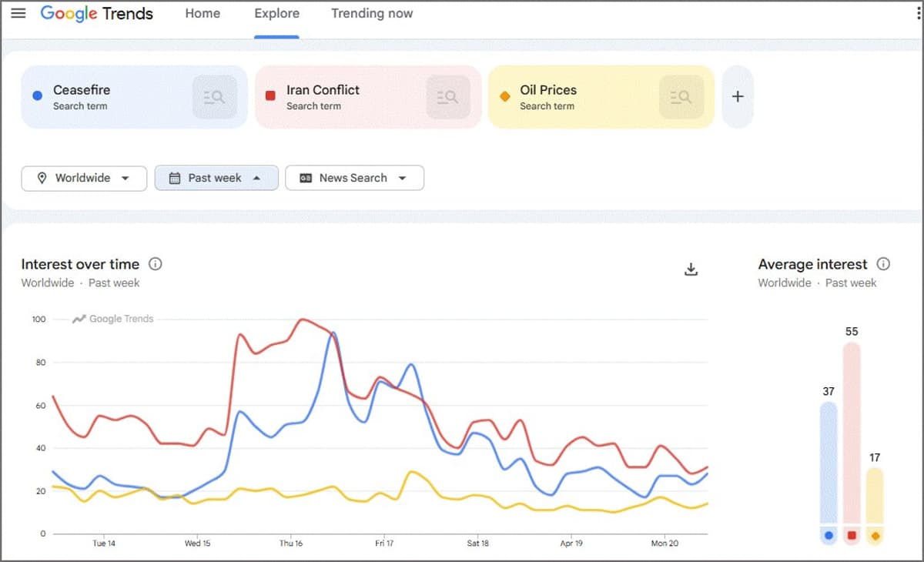Open the hamburger main menu
This screenshot has width=924, height=562.
click(18, 14)
